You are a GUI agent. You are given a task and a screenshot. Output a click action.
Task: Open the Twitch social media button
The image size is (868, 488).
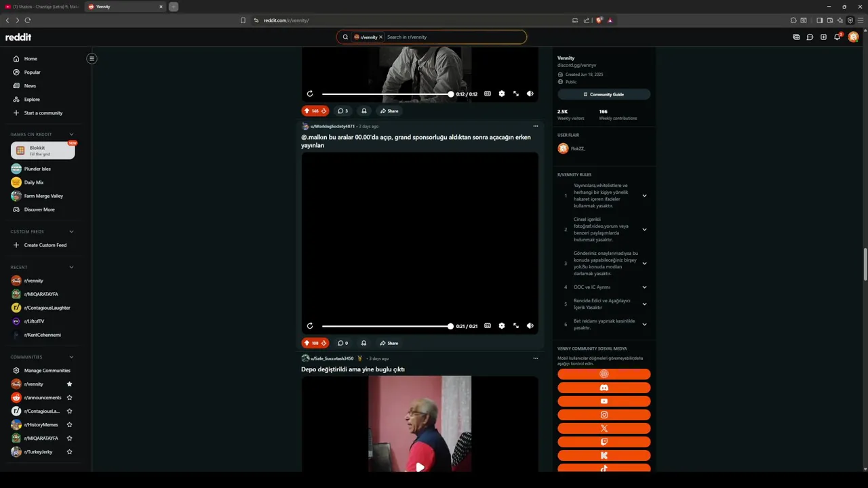coord(604,442)
